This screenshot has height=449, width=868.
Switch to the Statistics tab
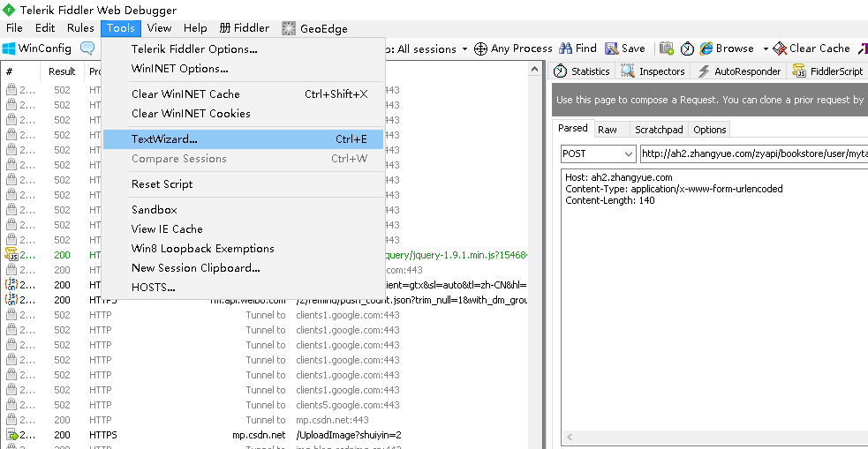(x=584, y=71)
